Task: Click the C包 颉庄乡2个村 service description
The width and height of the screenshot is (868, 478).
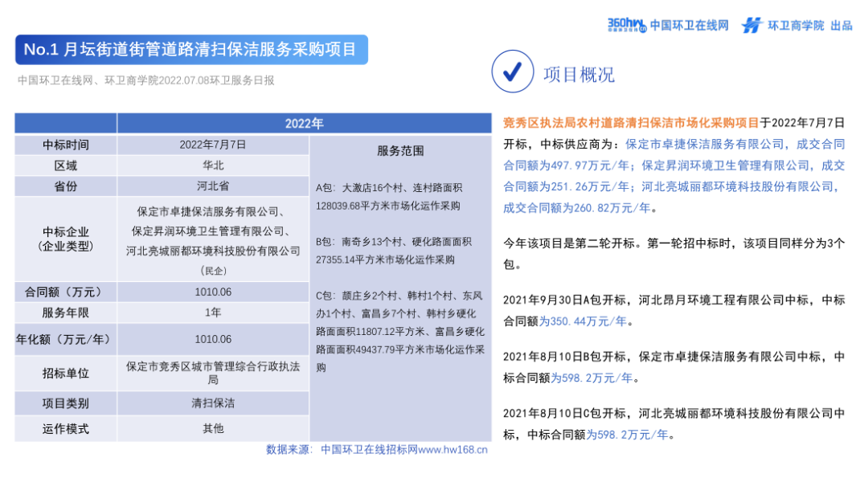Action: 400,332
